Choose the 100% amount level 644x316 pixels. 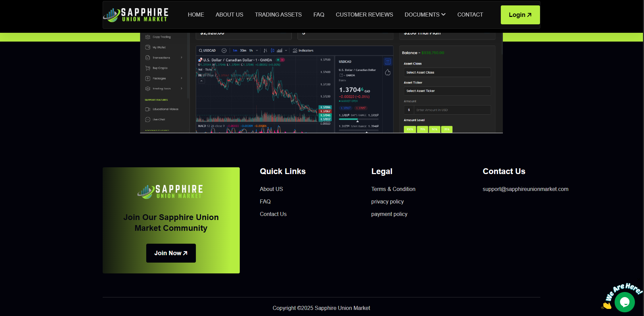pyautogui.click(x=410, y=129)
